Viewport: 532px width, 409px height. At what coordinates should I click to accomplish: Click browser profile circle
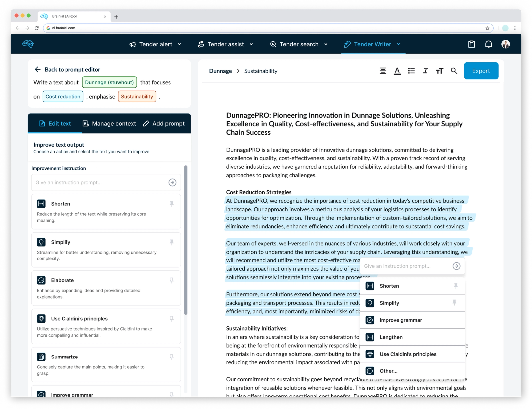[x=505, y=28]
